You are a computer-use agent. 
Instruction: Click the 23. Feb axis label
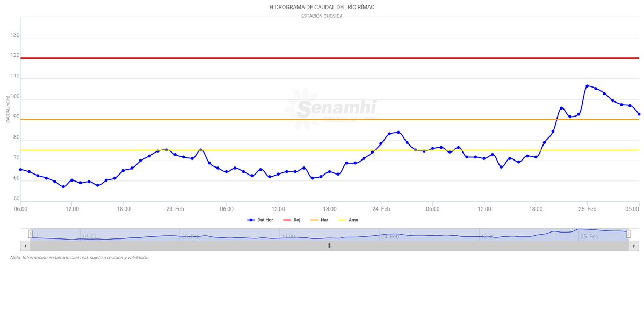coord(176,209)
